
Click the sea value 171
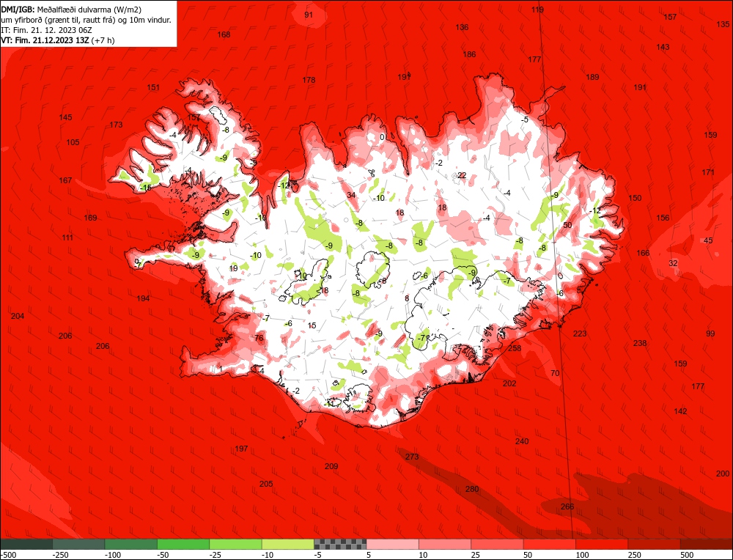708,172
